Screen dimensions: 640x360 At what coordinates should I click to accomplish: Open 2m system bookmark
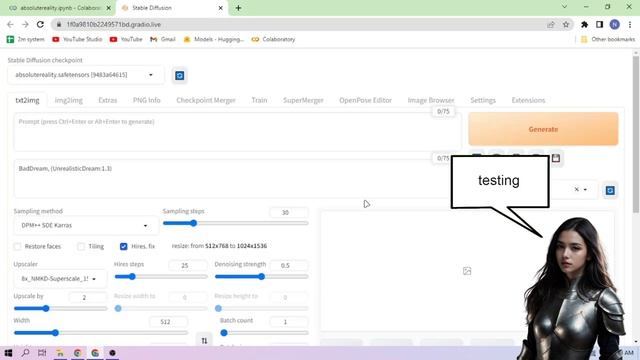click(x=25, y=39)
